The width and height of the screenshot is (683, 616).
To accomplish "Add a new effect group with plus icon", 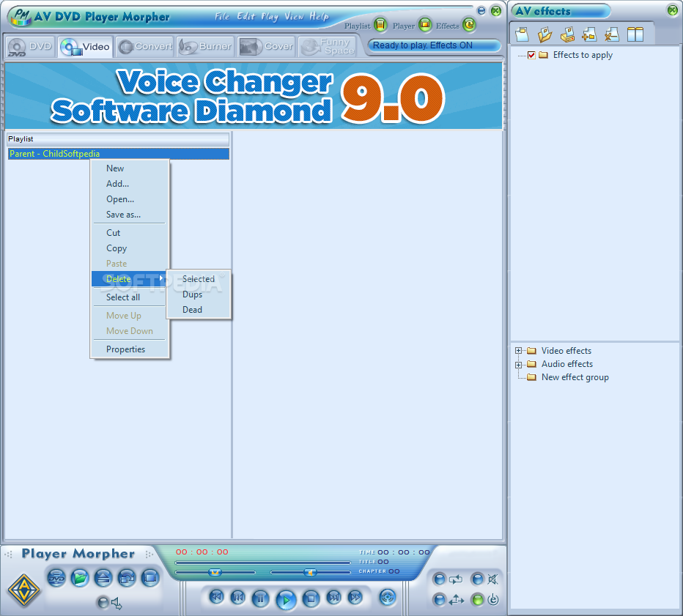I will point(589,34).
